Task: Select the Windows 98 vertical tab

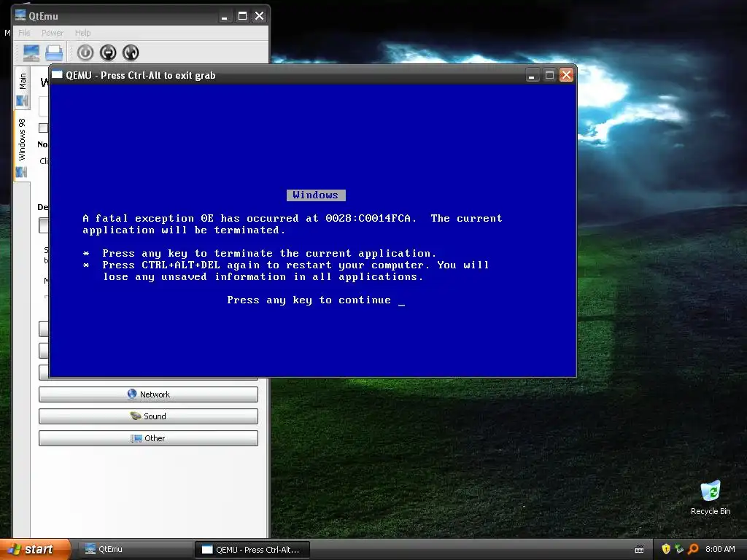Action: tap(22, 147)
